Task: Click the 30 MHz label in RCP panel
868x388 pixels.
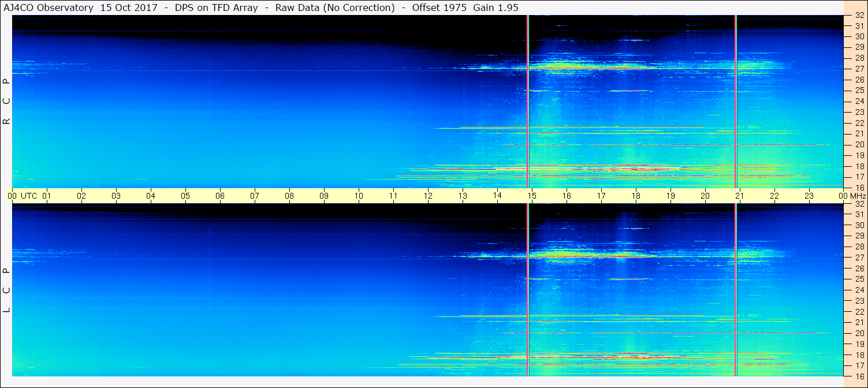Action: (859, 36)
